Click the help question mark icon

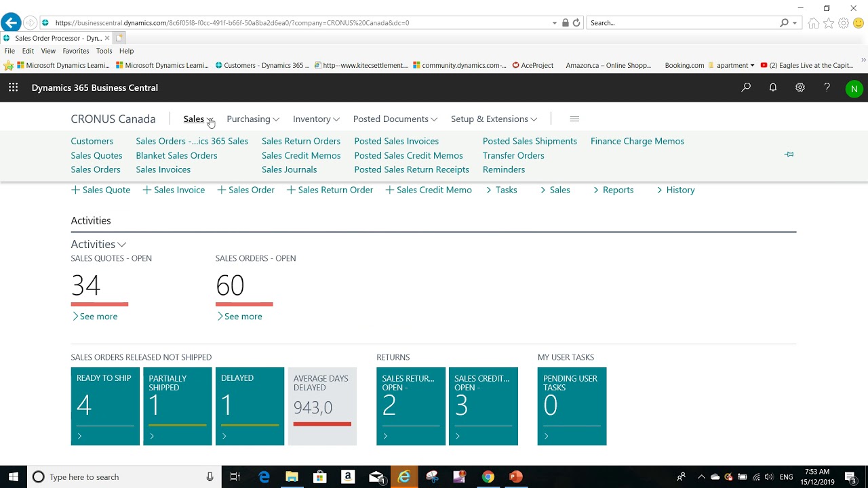coord(827,87)
